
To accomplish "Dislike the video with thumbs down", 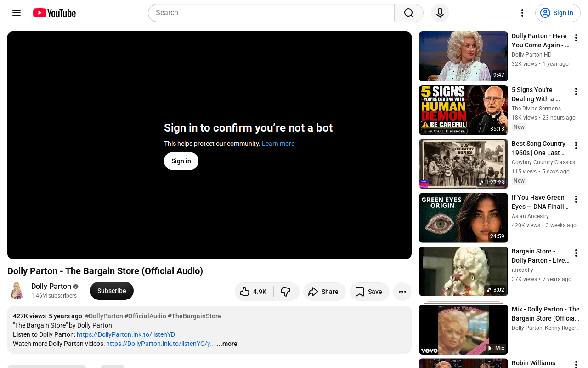I will (286, 292).
